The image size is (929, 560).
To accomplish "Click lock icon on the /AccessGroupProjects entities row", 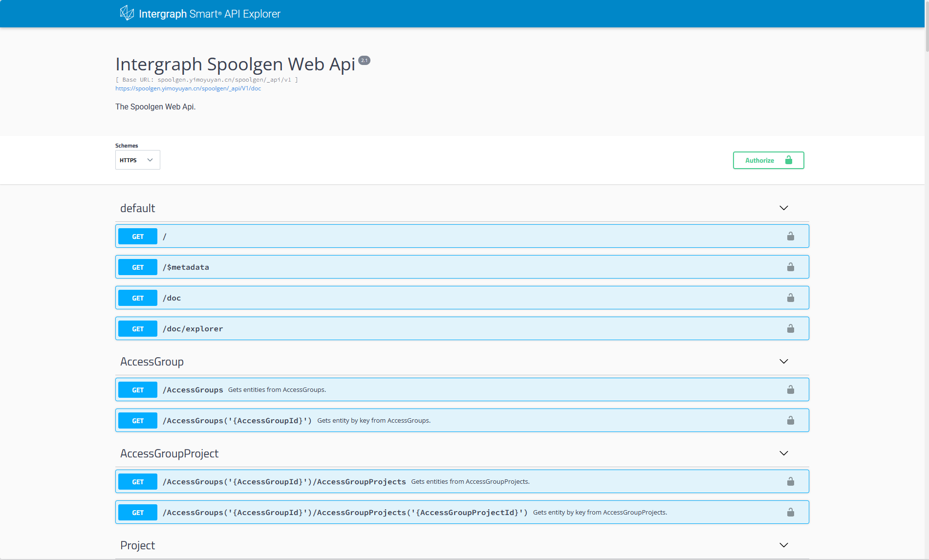I will (790, 482).
